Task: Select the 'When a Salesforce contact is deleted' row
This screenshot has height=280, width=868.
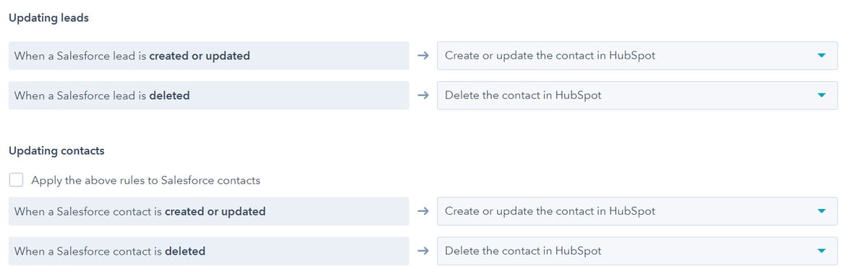Action: click(x=208, y=251)
